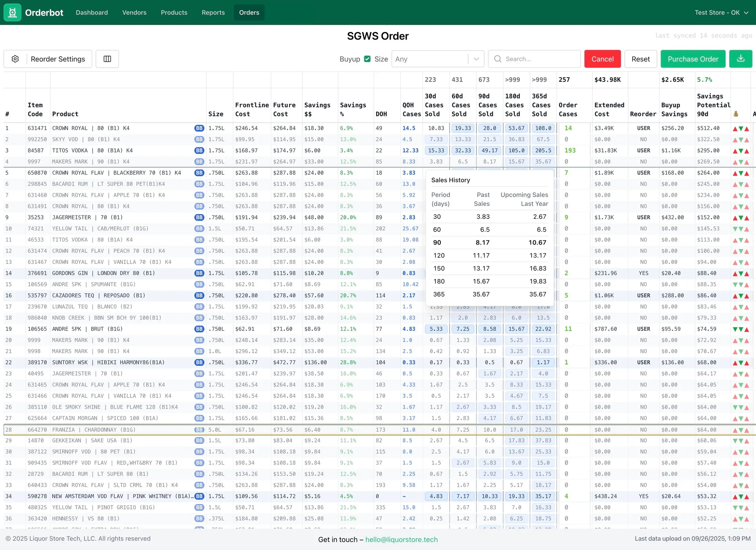Click the BB badge on CAPTAIN MORGAN row
Viewport: 756px width, 550px height.
(x=199, y=418)
